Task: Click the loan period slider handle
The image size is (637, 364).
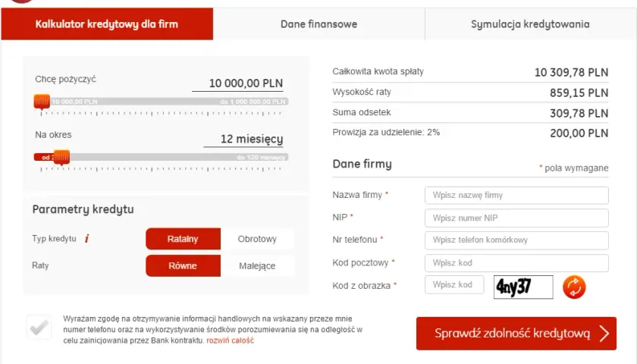Action: pos(61,157)
